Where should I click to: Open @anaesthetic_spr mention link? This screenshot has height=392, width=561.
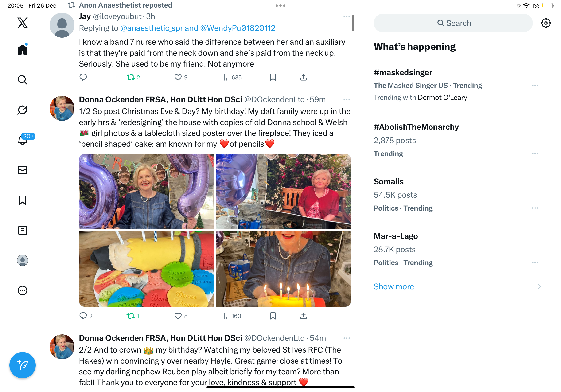click(152, 28)
